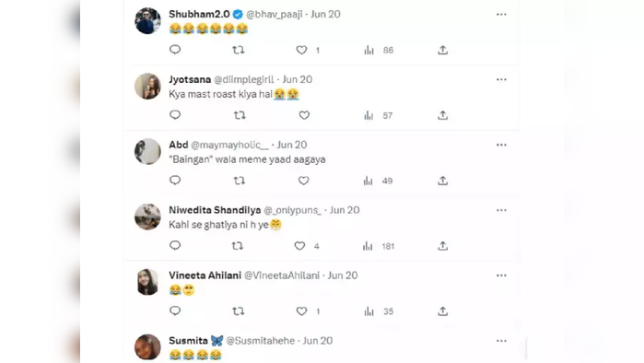This screenshot has height=363, width=644.
Task: View analytics for Jyotsana's tweet showing 57
Action: point(378,115)
